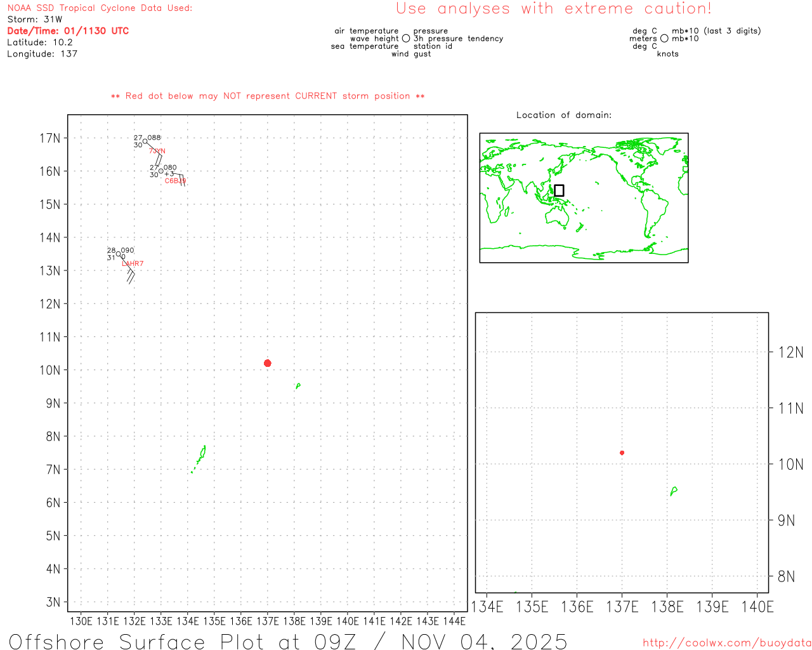Select station 7JYN observation circle

pos(145,142)
